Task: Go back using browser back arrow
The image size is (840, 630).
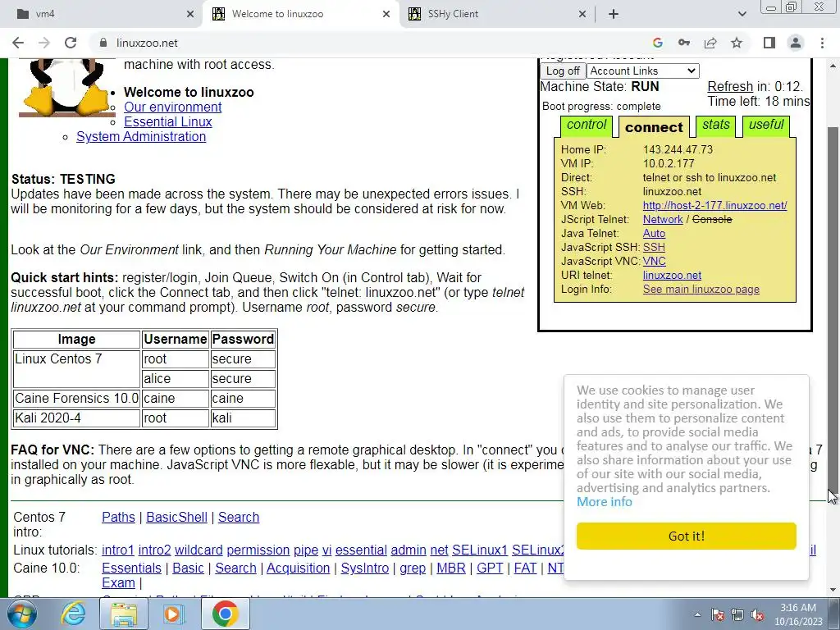Action: (18, 43)
